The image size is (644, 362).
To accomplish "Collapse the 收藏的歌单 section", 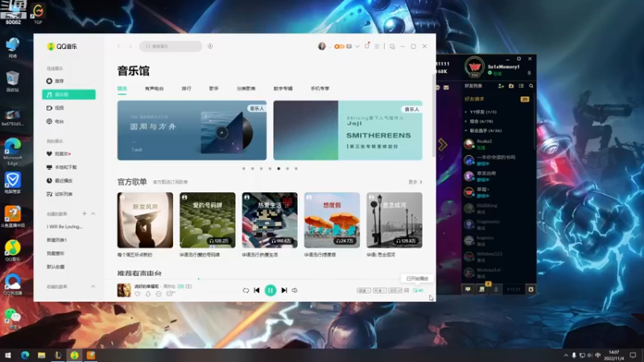I will (93, 286).
